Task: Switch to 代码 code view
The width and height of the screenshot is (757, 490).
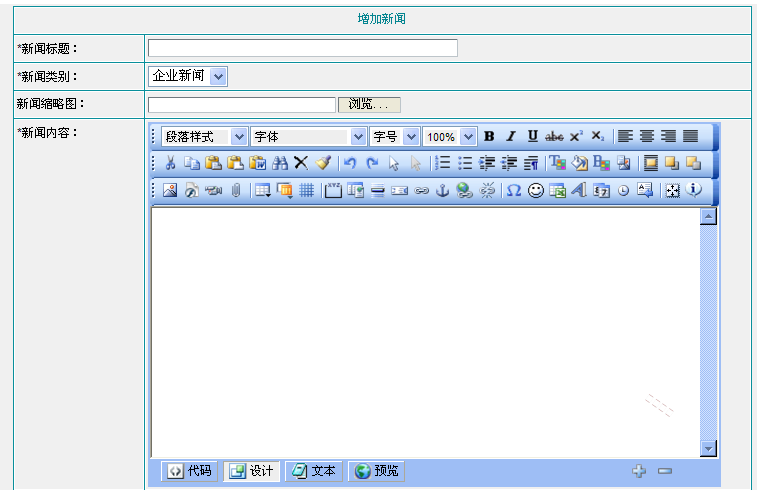Action: (x=189, y=471)
